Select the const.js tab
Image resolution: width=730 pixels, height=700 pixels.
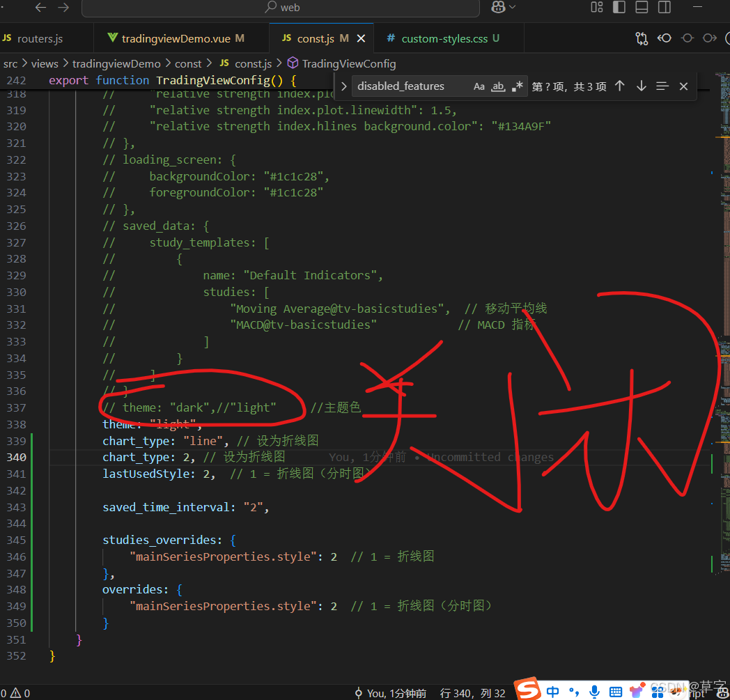point(315,38)
